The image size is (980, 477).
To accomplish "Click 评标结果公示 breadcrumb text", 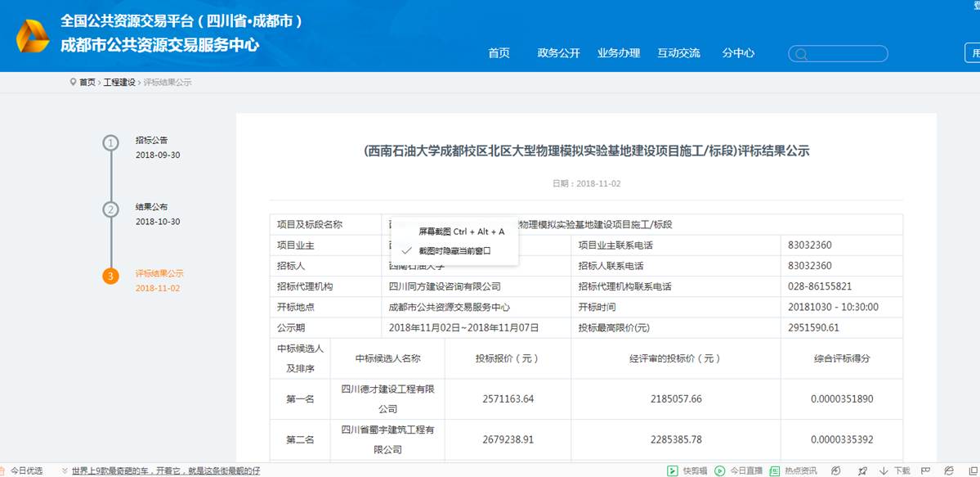I will [168, 83].
